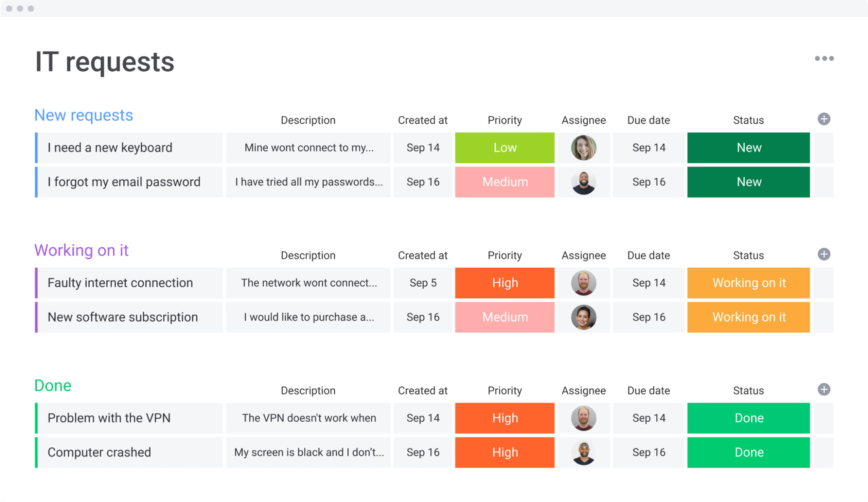Click the Sep 16 due date of 'New software subscription'

[648, 317]
